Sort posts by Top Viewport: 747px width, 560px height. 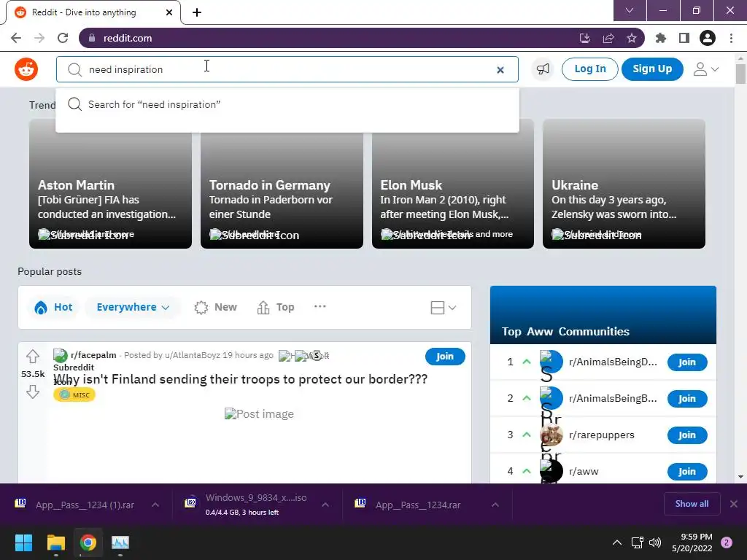(x=276, y=307)
